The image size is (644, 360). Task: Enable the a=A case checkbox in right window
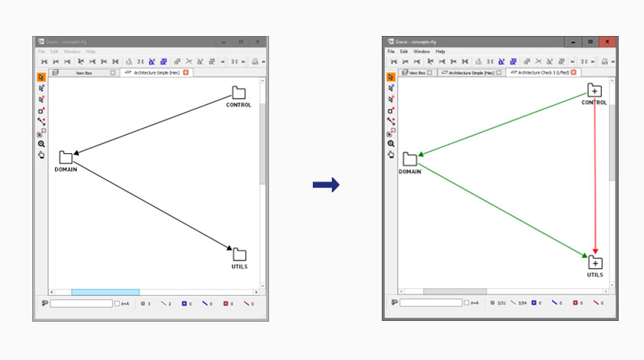pyautogui.click(x=466, y=303)
